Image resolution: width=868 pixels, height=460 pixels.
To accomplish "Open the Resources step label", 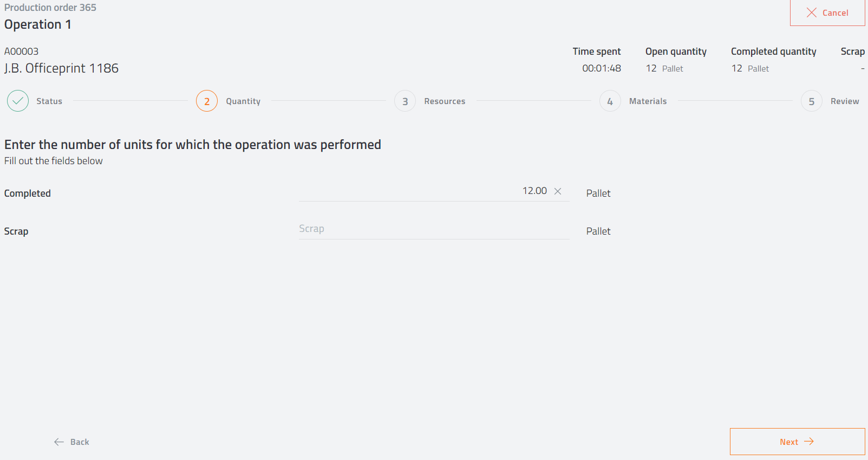I will (x=445, y=101).
